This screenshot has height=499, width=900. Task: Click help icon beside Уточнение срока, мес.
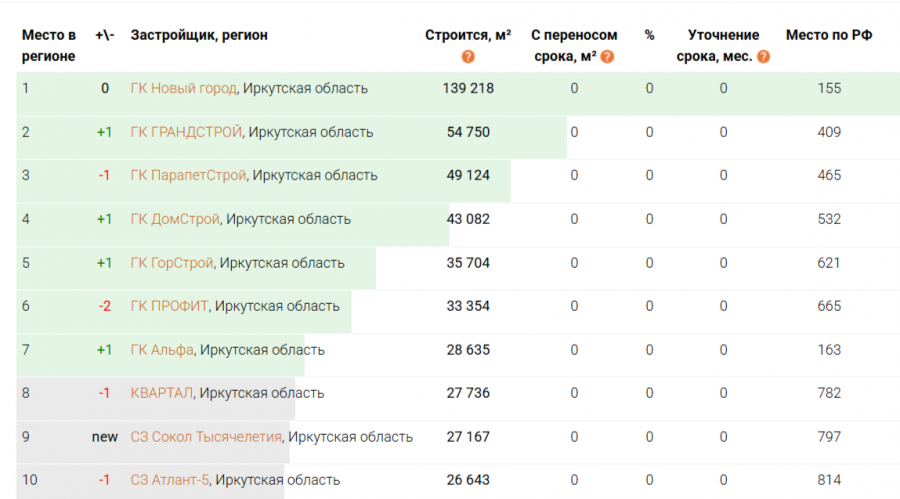764,57
